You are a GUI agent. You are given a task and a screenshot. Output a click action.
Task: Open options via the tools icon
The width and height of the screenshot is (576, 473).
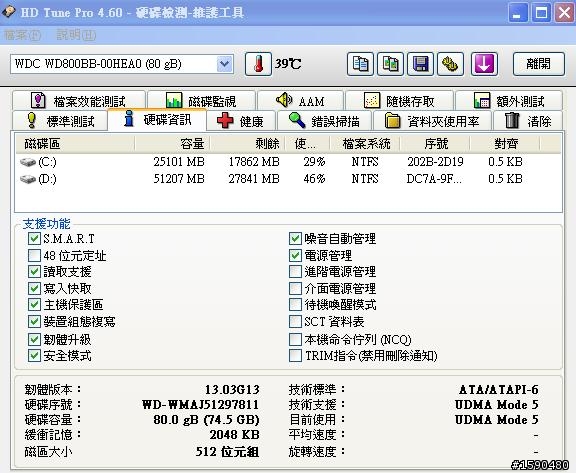pos(450,64)
